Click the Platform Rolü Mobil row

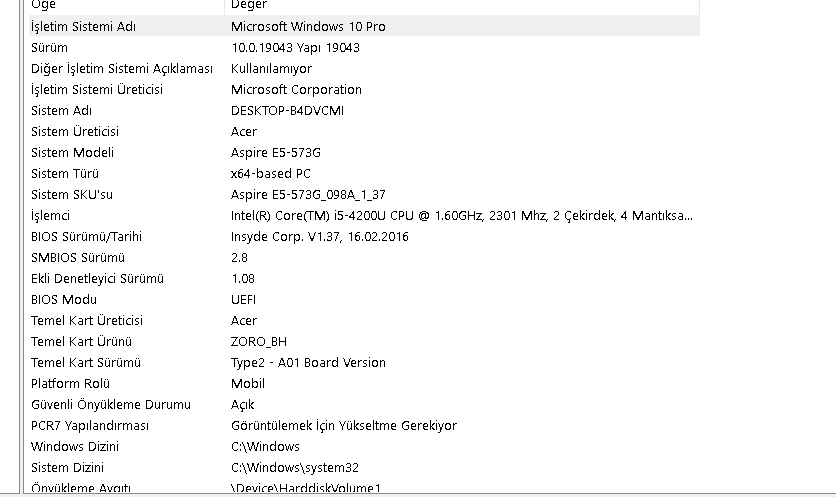364,383
